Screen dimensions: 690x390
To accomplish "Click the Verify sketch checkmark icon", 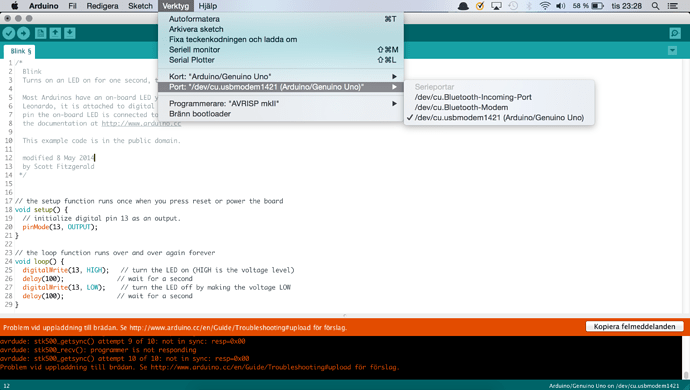I will [9, 33].
